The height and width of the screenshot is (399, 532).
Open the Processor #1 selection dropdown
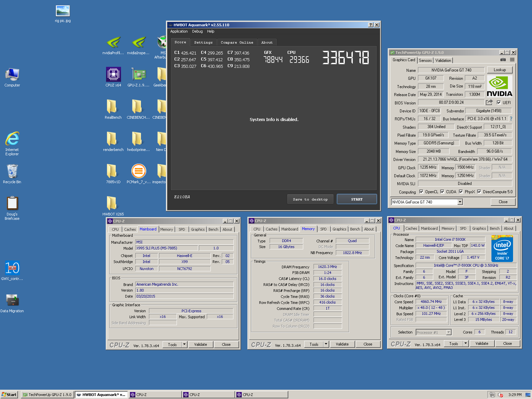pyautogui.click(x=434, y=332)
